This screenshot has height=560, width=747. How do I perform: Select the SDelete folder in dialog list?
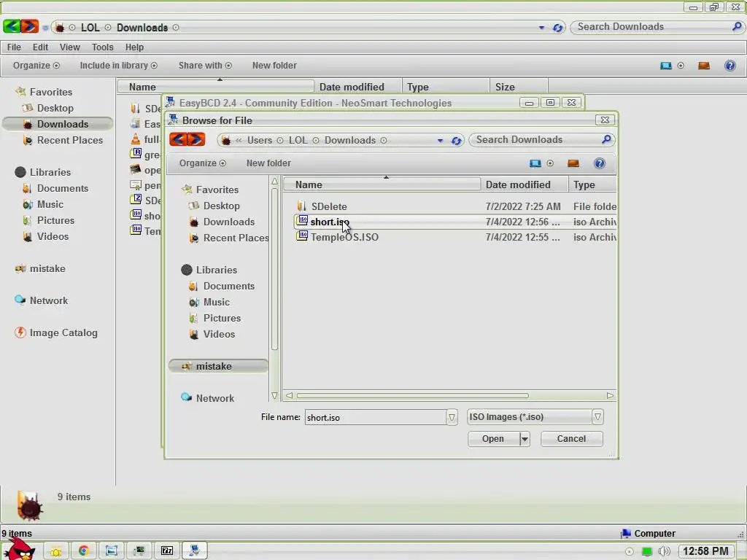tap(329, 206)
